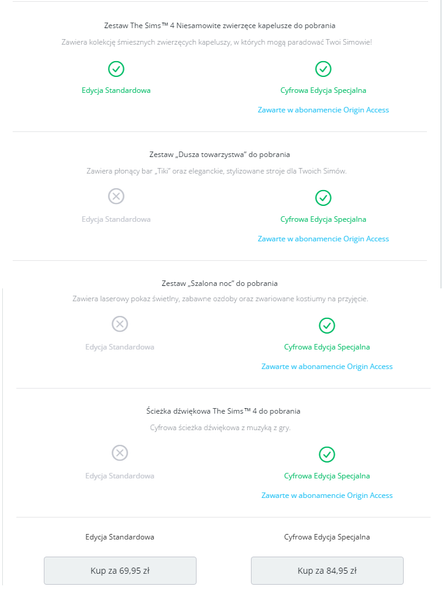This screenshot has height=600, width=442.
Task: Open Origin Access link under Dusza towarzystwa
Action: click(323, 239)
